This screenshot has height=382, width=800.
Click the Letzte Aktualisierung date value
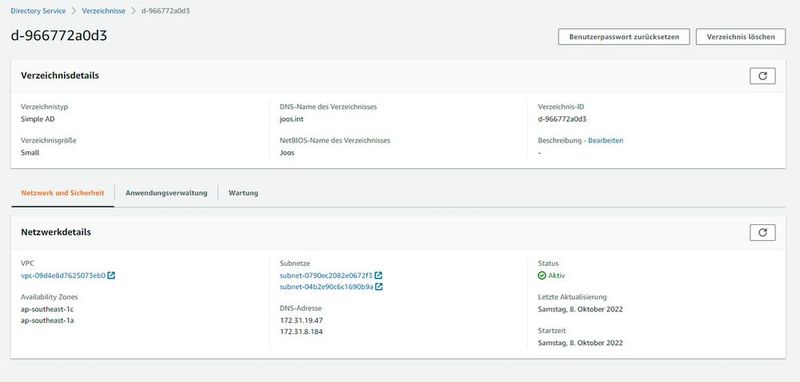click(x=580, y=309)
